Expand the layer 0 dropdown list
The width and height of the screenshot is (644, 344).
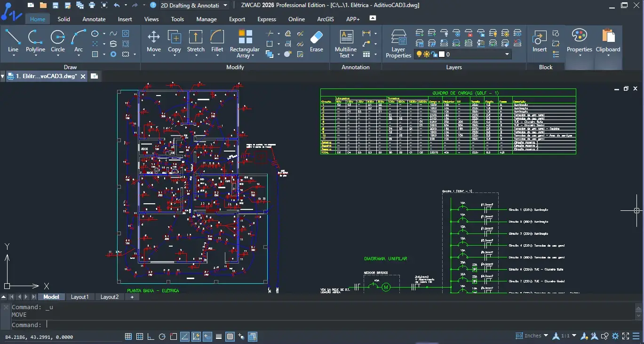(507, 54)
